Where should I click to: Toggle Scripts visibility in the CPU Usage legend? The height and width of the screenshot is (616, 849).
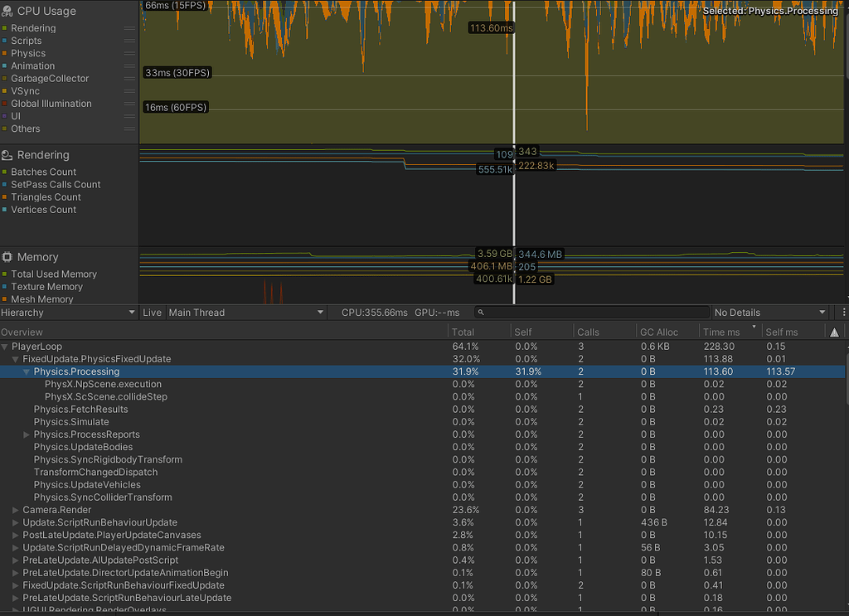[x=6, y=40]
